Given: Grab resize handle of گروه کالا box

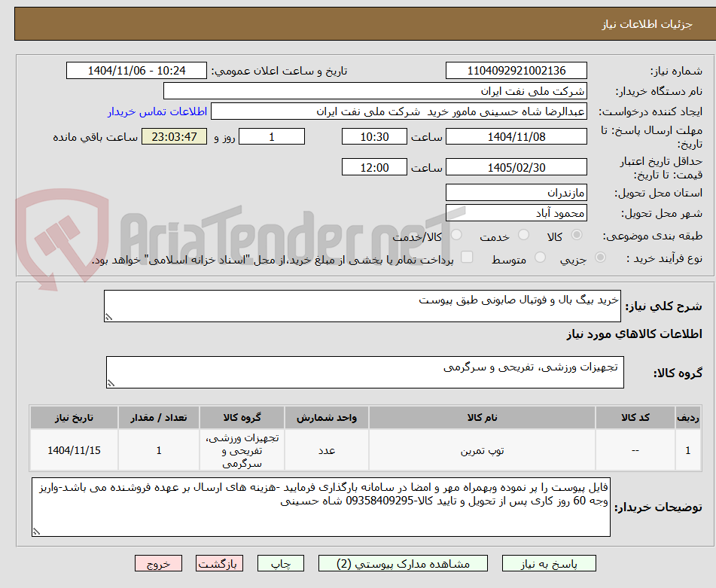Looking at the screenshot, I should (x=111, y=383).
